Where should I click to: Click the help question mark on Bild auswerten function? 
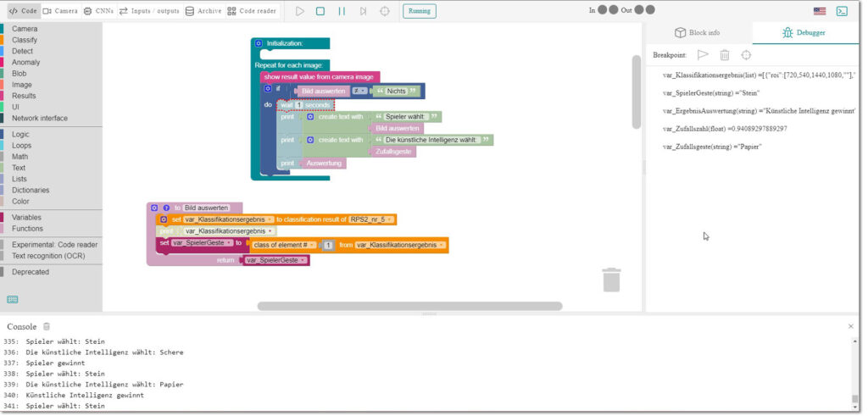166,208
